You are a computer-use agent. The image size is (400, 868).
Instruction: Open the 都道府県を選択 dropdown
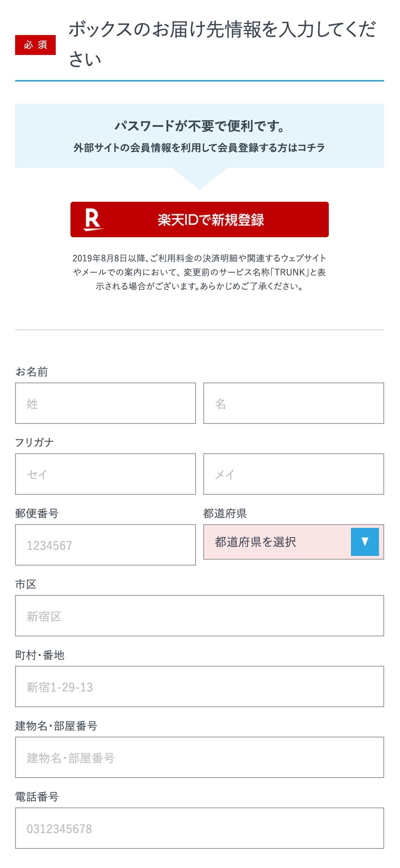(294, 542)
